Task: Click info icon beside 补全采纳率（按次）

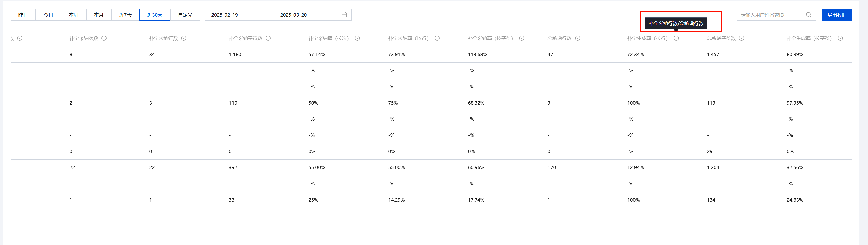Action: click(357, 38)
